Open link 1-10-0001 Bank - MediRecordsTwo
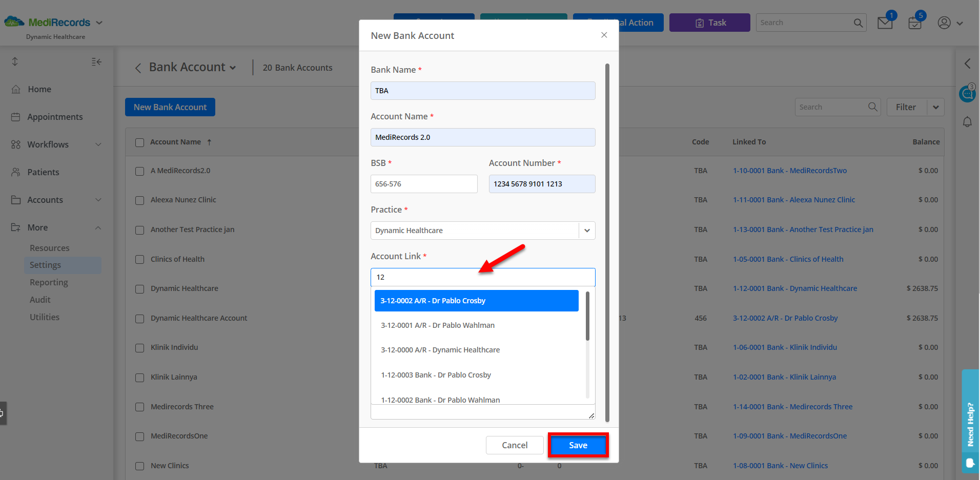 790,171
